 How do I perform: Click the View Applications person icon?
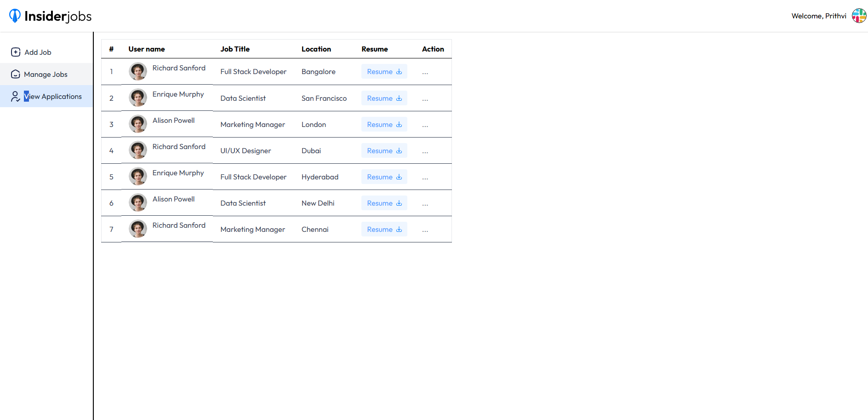click(x=16, y=96)
